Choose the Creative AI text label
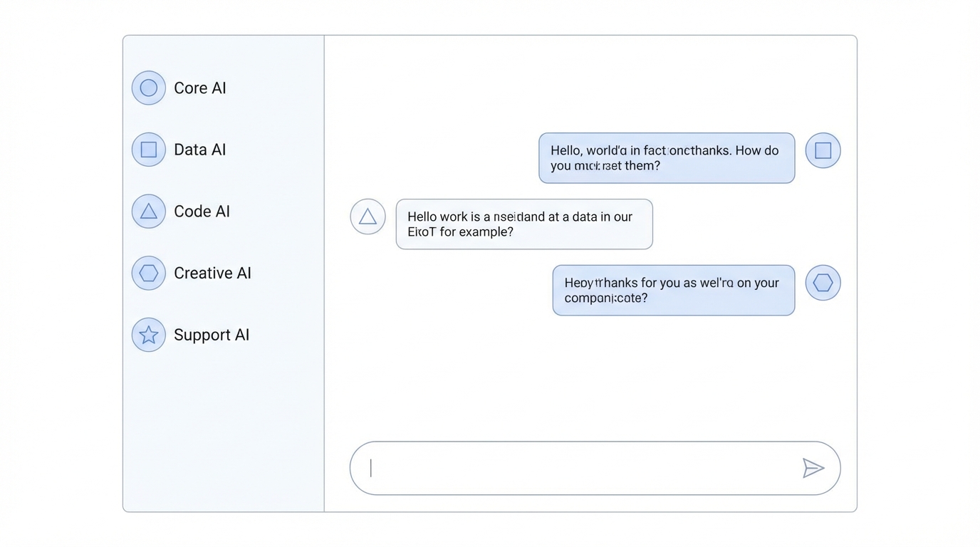The height and width of the screenshot is (547, 980). (212, 273)
